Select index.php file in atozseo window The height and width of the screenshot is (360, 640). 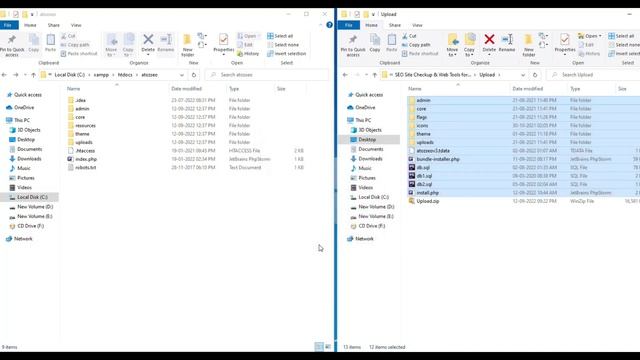86,159
